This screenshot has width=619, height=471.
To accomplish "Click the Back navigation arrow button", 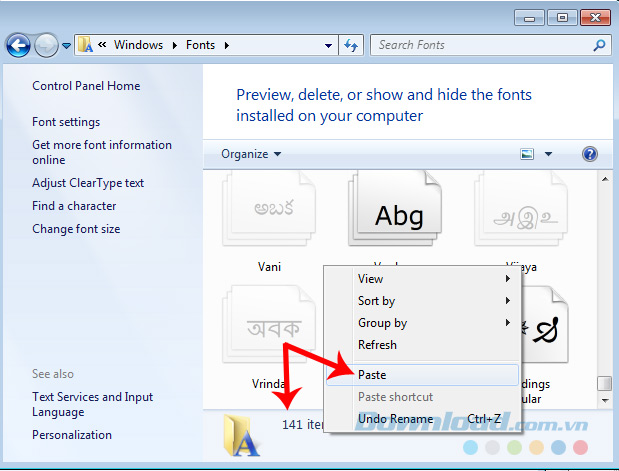I will coord(18,45).
